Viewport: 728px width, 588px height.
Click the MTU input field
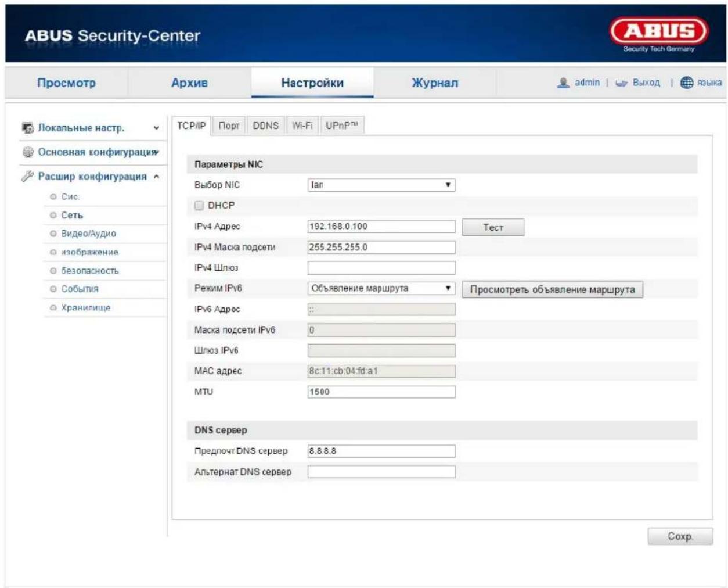[381, 392]
